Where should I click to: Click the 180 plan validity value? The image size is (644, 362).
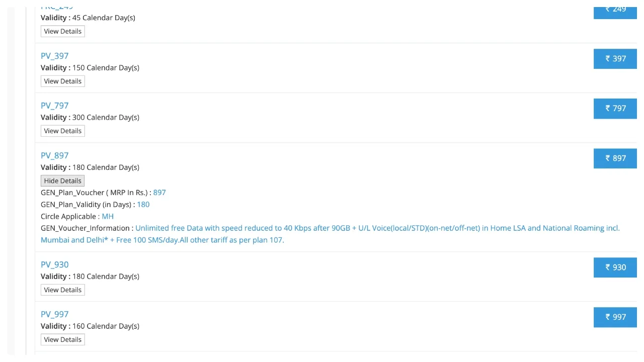(143, 205)
